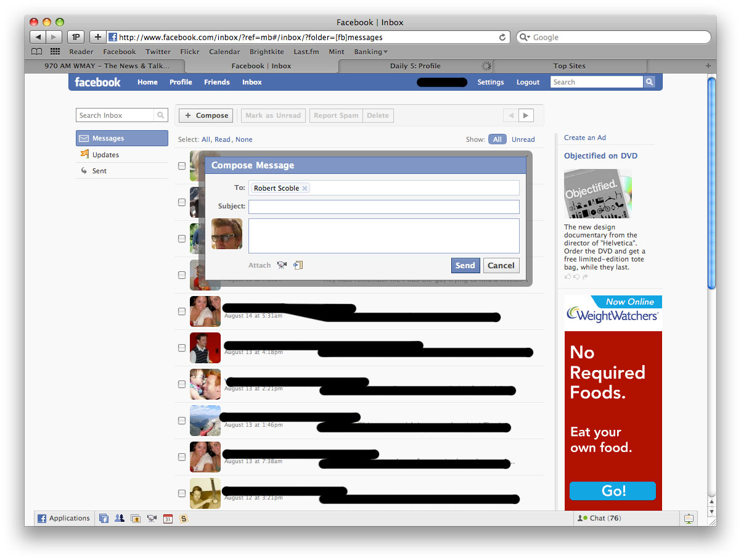Tick the checkbox for the August 13 2:21pm message
Screen dimensions: 741x560
tap(182, 384)
